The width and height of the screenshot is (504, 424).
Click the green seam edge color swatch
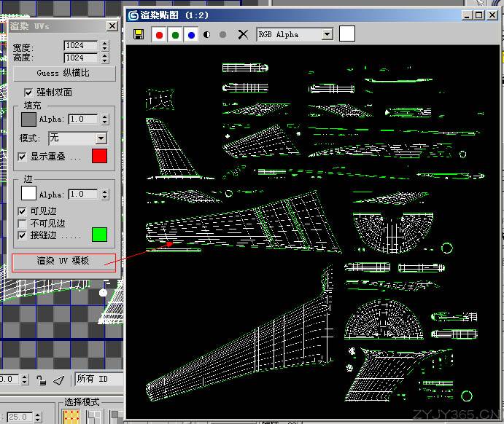tap(99, 235)
